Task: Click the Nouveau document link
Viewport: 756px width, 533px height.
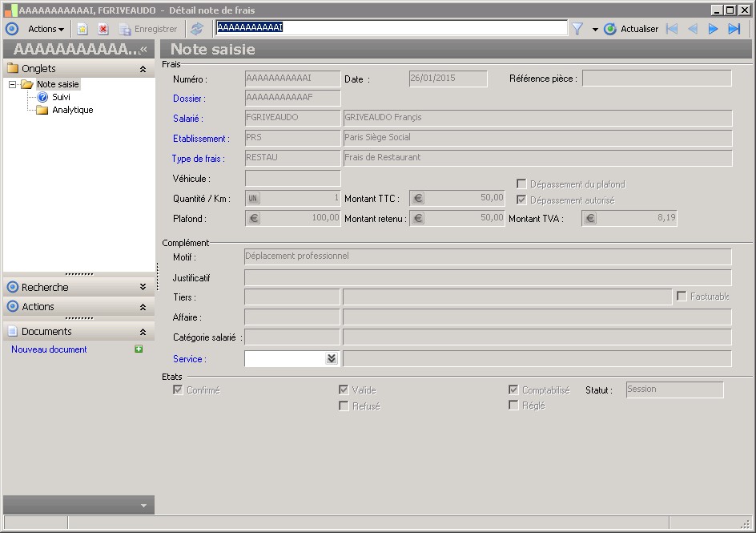Action: [x=49, y=349]
